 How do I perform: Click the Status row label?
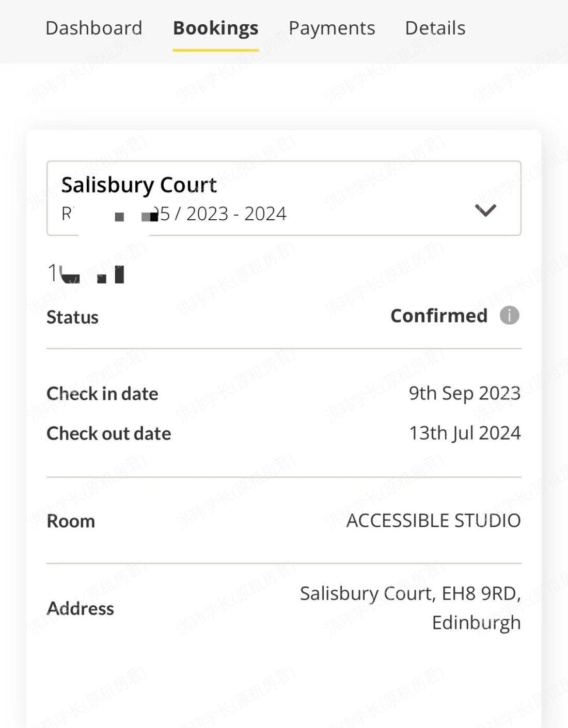tap(72, 317)
